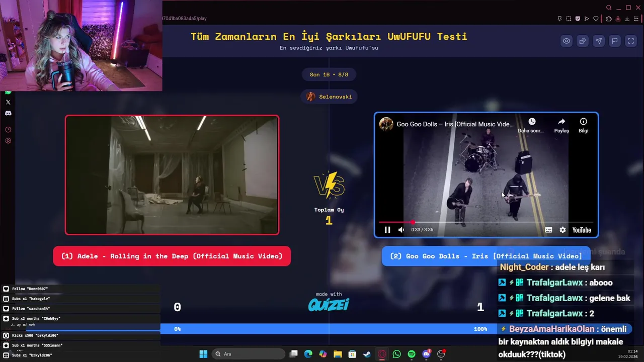Open the easy setup sliders menu
Viewport: 644px width, 362px height.
[x=636, y=19]
